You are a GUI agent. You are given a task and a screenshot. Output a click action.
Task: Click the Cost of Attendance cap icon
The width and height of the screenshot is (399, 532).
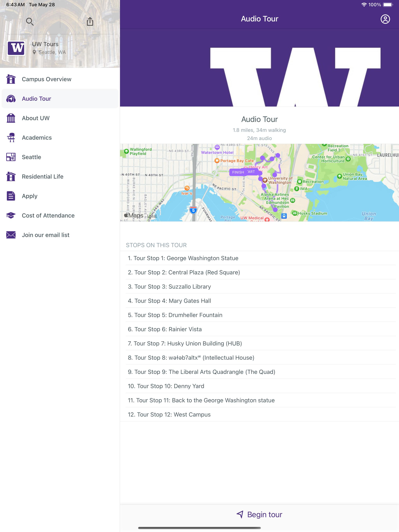pos(11,216)
